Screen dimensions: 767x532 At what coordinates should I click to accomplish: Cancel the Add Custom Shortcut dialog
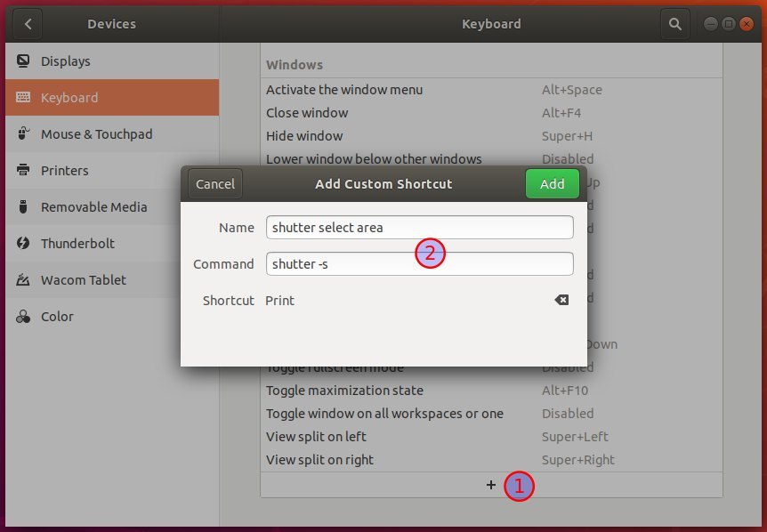214,183
